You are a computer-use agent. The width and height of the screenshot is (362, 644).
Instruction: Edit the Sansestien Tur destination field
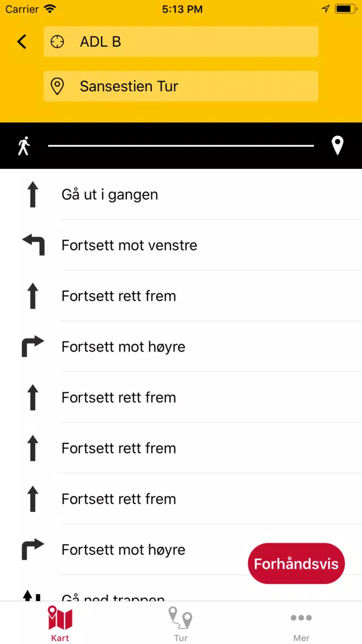tap(181, 86)
